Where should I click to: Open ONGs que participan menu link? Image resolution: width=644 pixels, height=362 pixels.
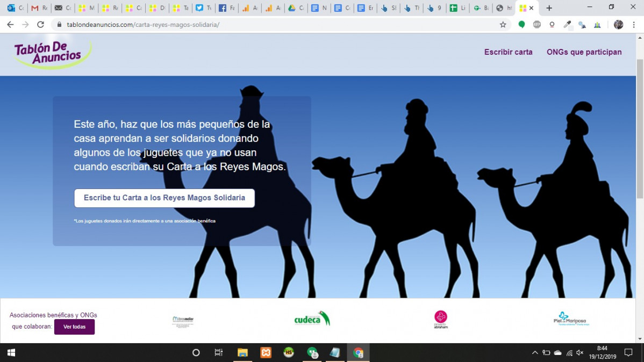[x=584, y=52]
